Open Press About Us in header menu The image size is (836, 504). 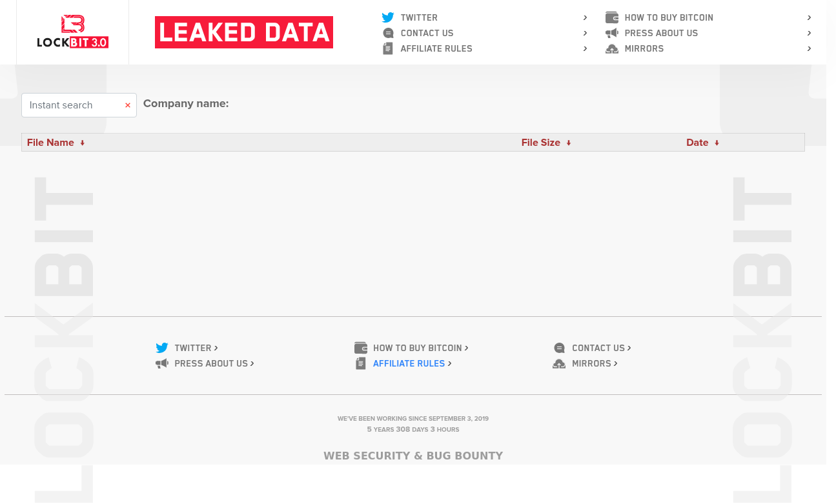click(x=661, y=33)
